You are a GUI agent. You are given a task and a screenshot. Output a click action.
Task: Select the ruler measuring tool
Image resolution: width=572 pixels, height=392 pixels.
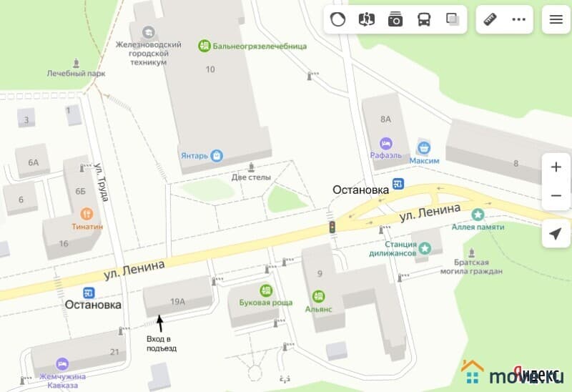[490, 19]
